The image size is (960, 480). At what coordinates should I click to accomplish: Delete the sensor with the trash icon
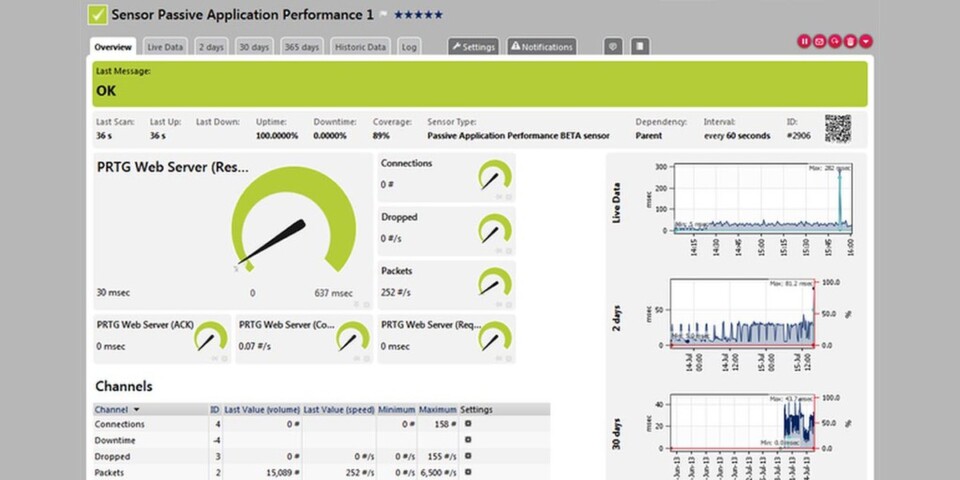850,41
